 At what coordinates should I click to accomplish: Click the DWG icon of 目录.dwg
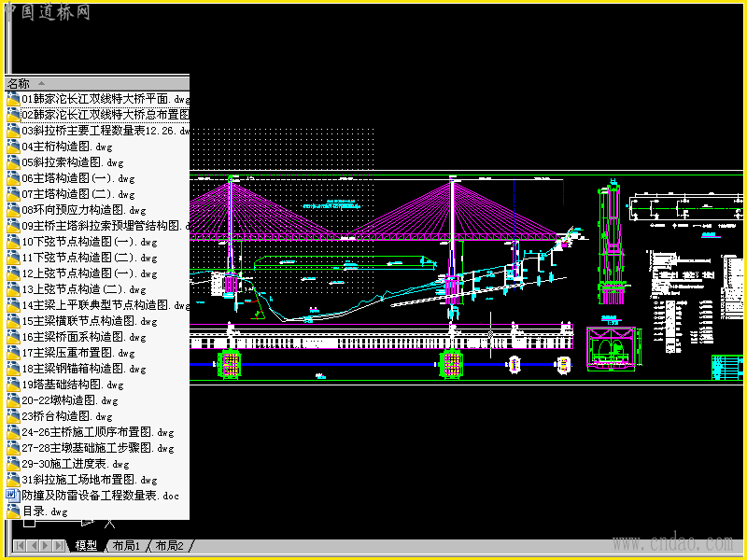(13, 511)
